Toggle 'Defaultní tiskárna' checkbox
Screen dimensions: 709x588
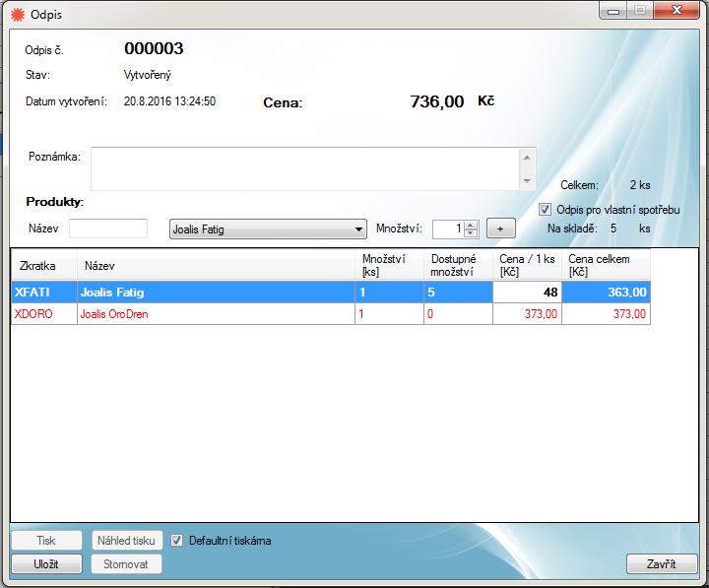tap(177, 541)
